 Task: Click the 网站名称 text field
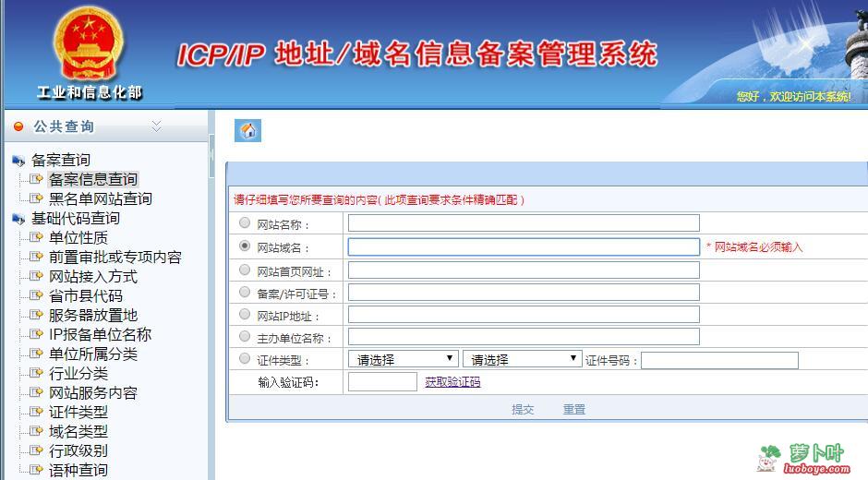coord(524,222)
